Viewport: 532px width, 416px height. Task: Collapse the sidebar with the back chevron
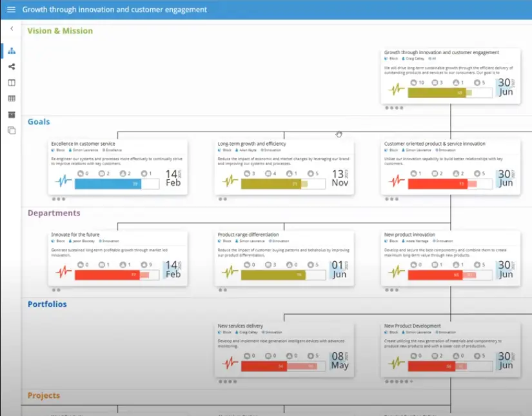coord(12,28)
